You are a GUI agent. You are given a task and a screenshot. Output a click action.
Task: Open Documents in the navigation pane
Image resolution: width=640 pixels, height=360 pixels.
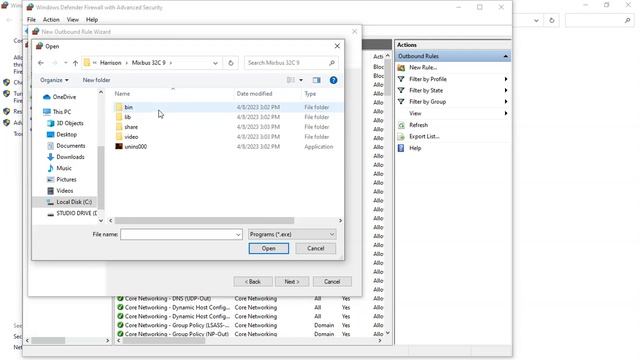[71, 146]
